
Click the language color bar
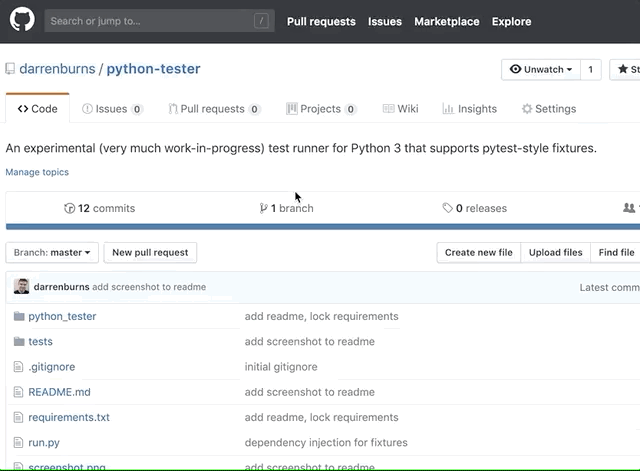320,227
